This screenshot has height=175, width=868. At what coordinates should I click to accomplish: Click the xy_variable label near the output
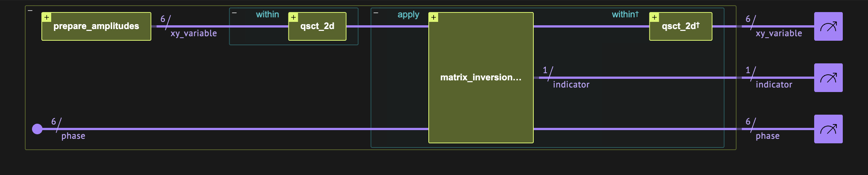[779, 34]
